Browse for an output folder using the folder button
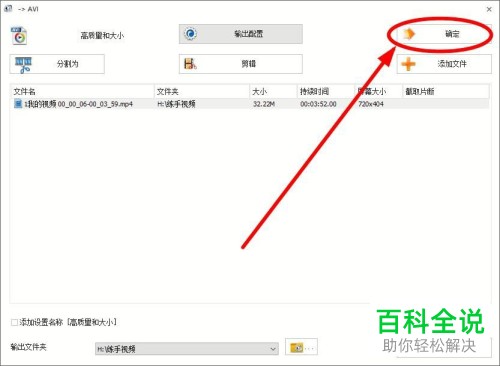This screenshot has height=366, width=500. [x=301, y=347]
